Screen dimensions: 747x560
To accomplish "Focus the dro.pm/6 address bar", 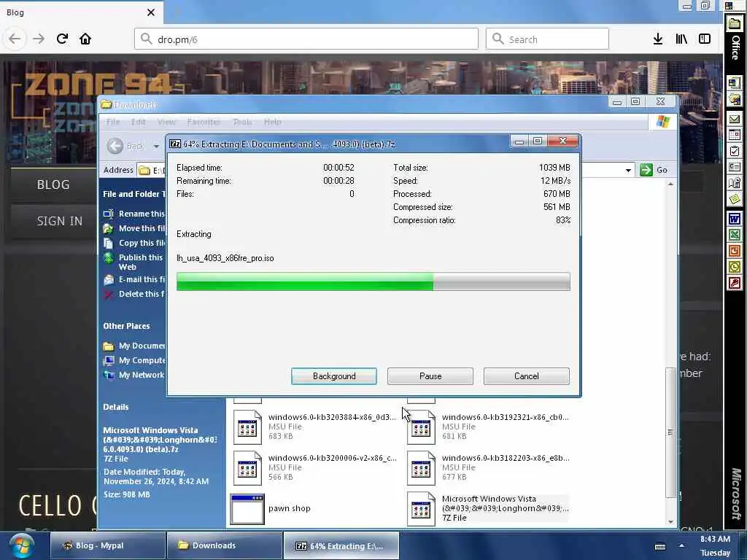I will [306, 39].
